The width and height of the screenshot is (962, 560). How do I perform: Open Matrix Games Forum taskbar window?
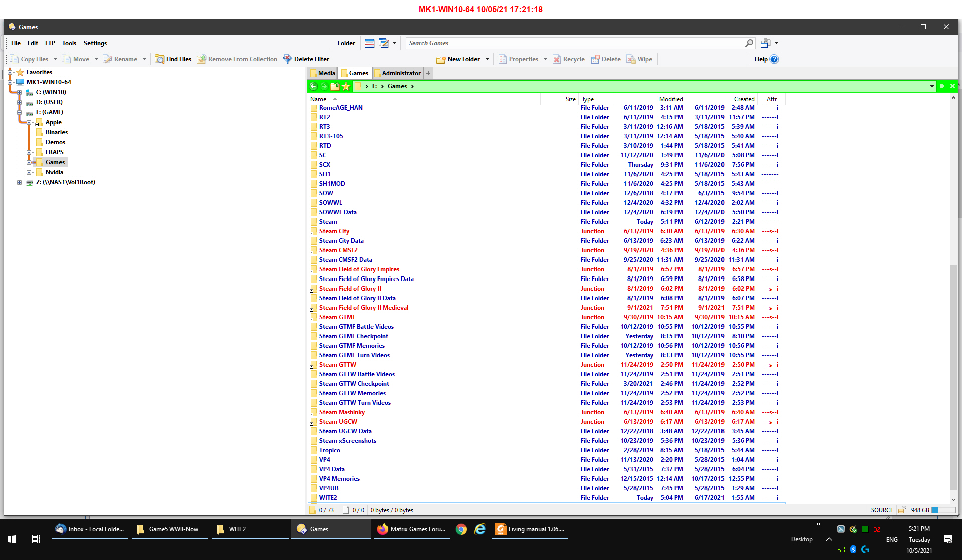411,529
